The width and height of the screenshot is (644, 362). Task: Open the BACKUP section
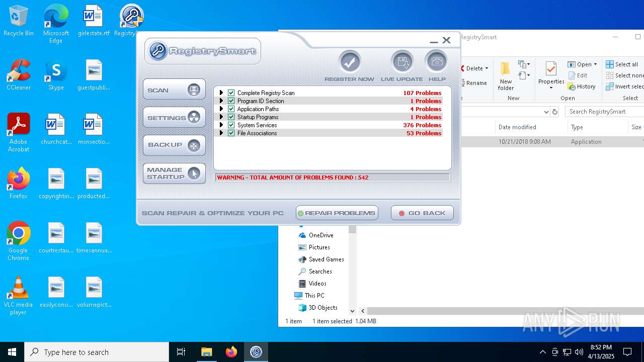tap(174, 145)
